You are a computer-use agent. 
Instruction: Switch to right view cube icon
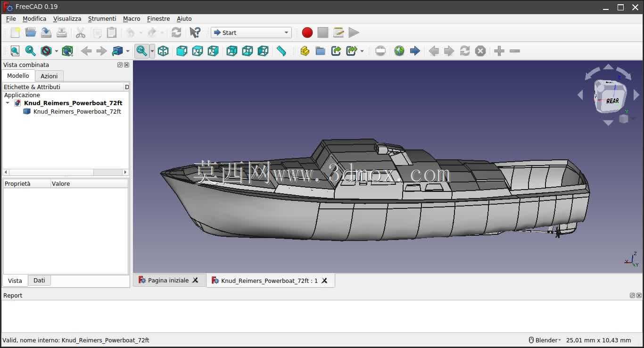213,51
